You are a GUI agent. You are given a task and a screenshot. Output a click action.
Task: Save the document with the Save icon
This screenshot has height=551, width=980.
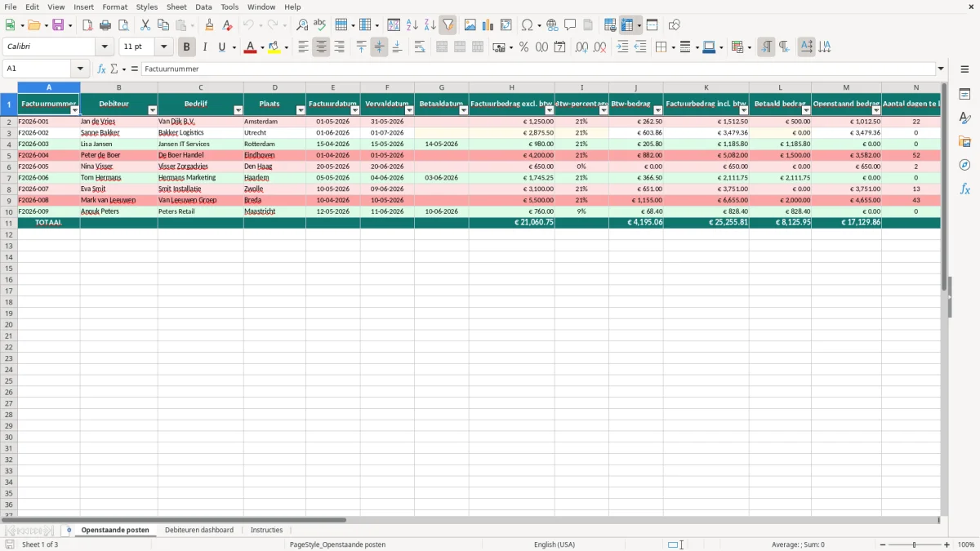point(58,25)
